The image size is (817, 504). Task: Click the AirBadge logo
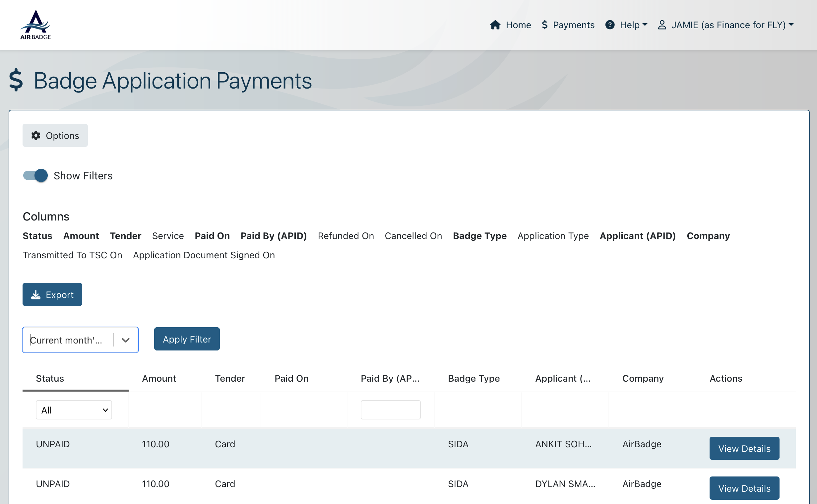click(x=35, y=25)
